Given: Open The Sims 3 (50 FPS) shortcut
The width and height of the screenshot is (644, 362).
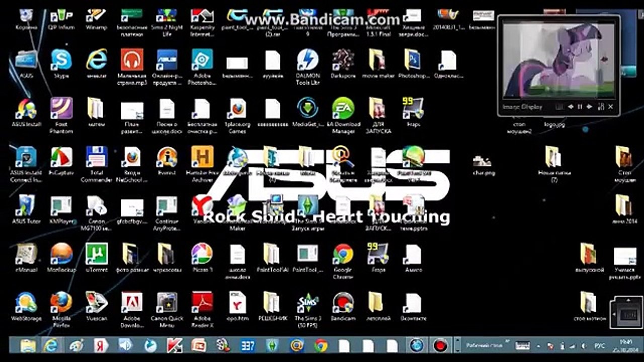Looking at the screenshot, I should point(307,309).
